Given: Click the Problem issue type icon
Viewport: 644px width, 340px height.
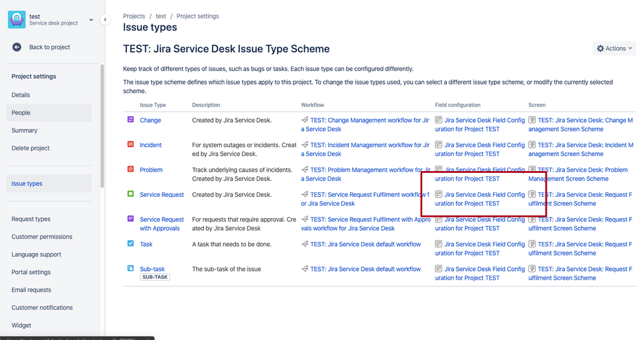Looking at the screenshot, I should [130, 169].
